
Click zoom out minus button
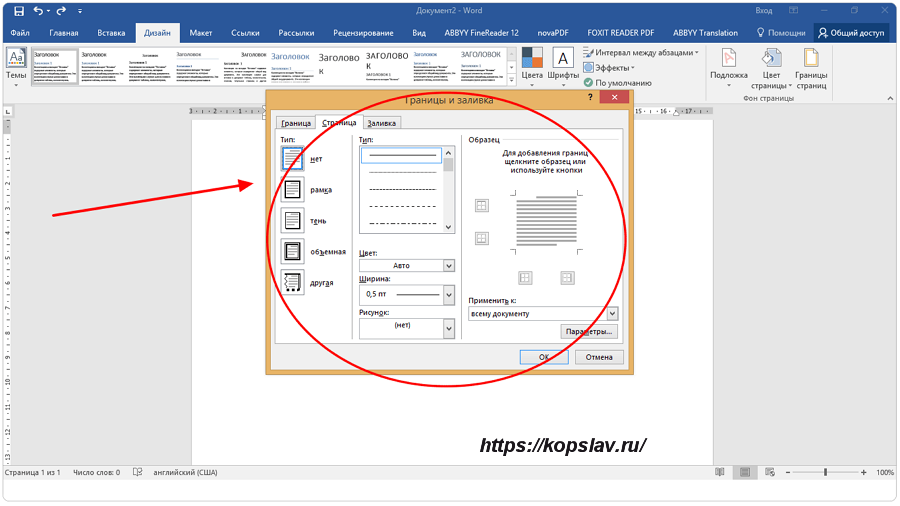point(788,472)
